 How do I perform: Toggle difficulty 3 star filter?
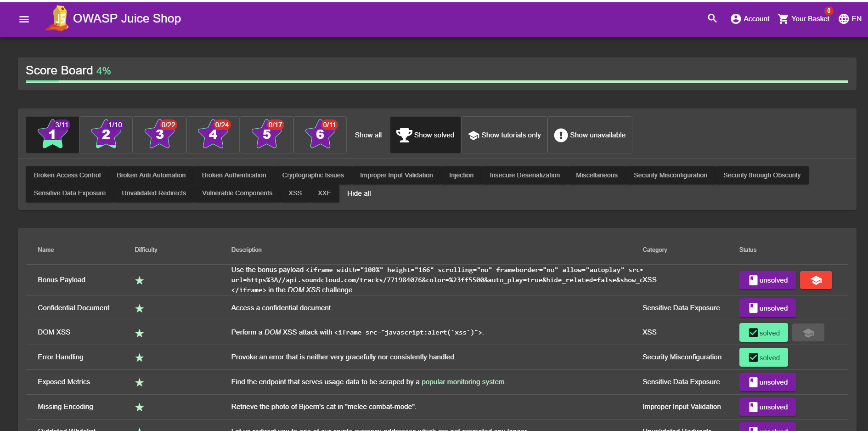pyautogui.click(x=160, y=135)
